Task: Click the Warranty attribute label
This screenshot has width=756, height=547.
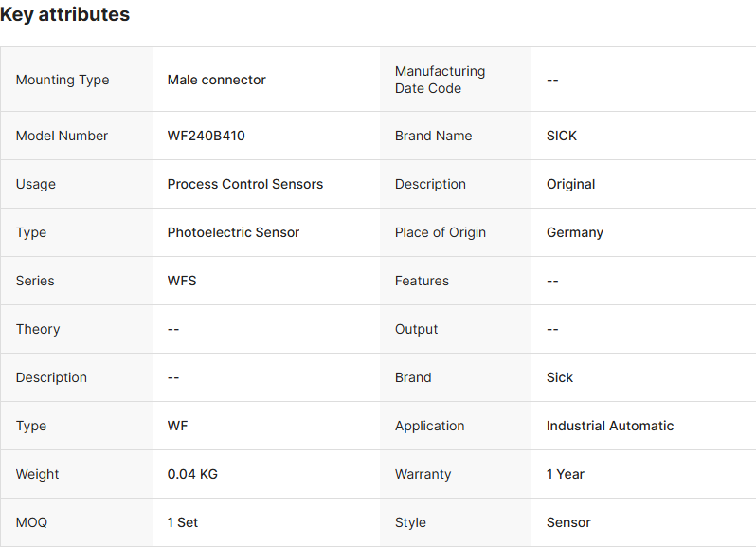Action: point(423,474)
